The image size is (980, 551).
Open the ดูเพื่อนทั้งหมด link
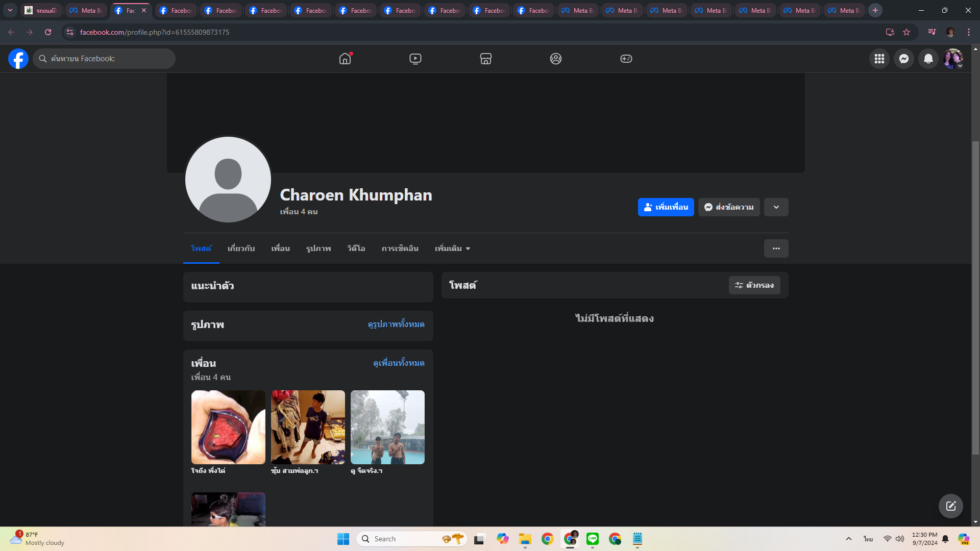coord(399,363)
